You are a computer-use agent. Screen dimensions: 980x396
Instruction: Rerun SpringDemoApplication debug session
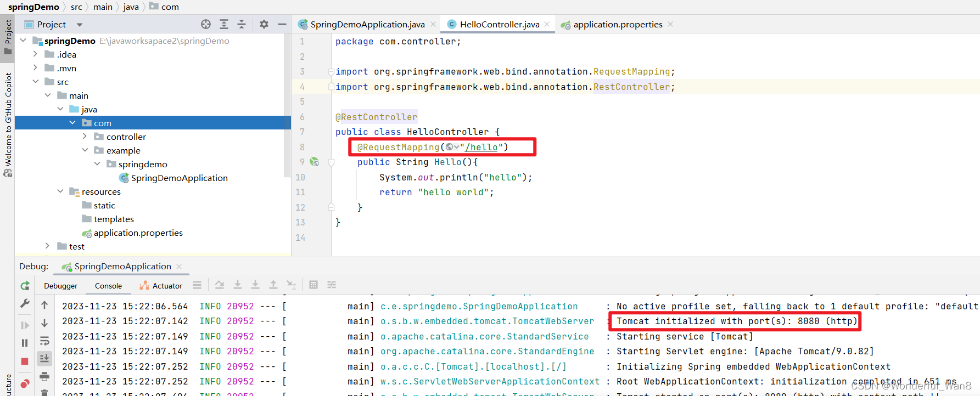pos(25,286)
